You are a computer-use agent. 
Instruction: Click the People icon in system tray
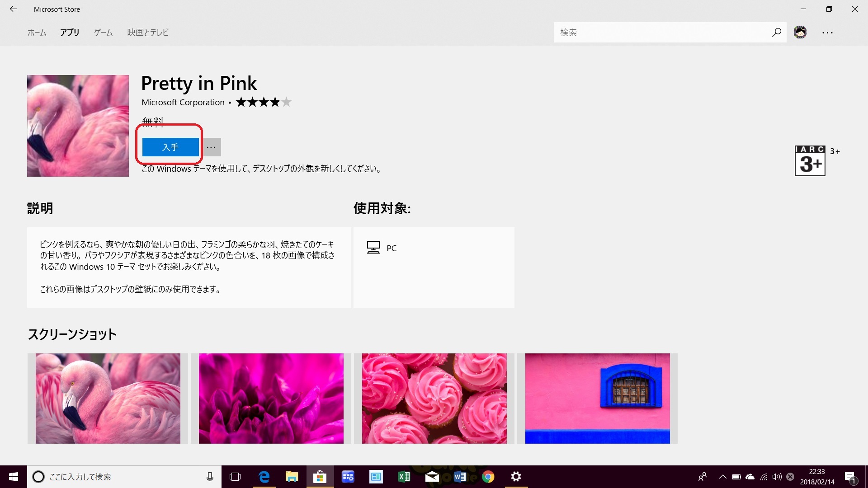click(703, 477)
